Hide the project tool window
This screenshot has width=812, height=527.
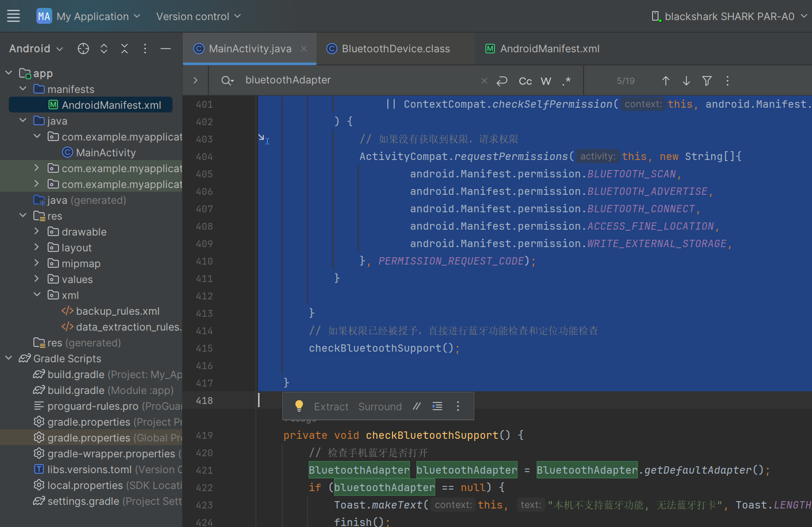click(x=166, y=49)
